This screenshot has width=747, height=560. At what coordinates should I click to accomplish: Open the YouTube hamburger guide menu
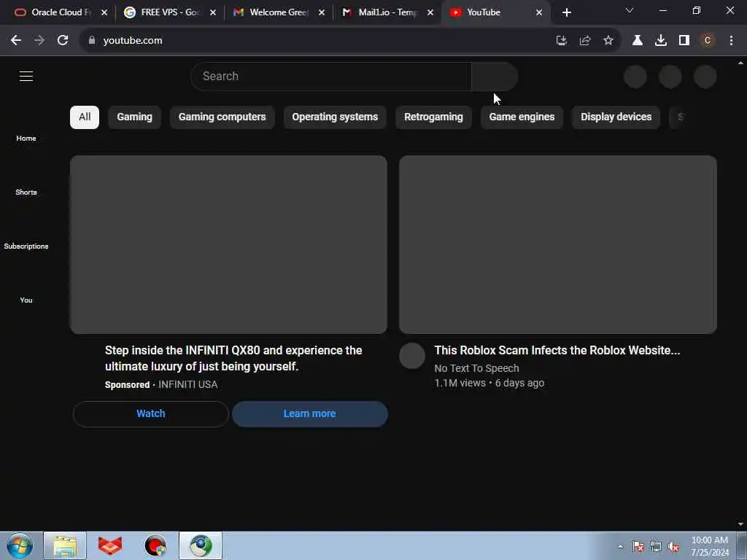click(x=26, y=76)
